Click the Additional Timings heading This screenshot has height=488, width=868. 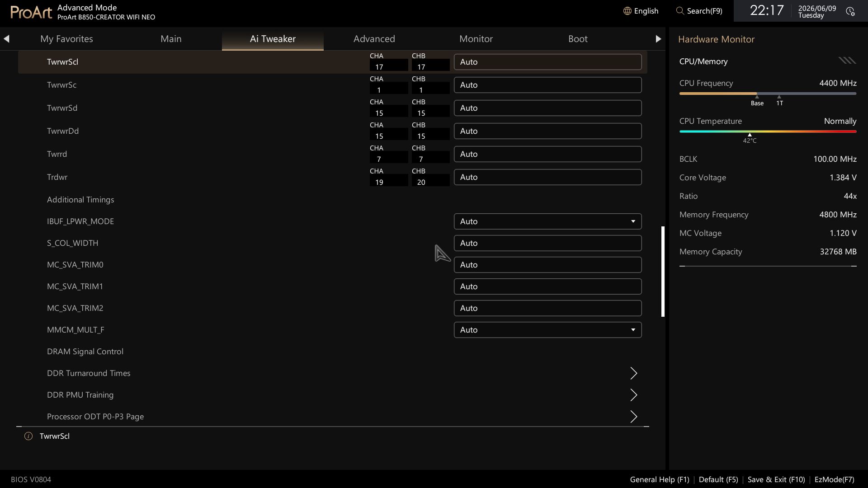(80, 200)
